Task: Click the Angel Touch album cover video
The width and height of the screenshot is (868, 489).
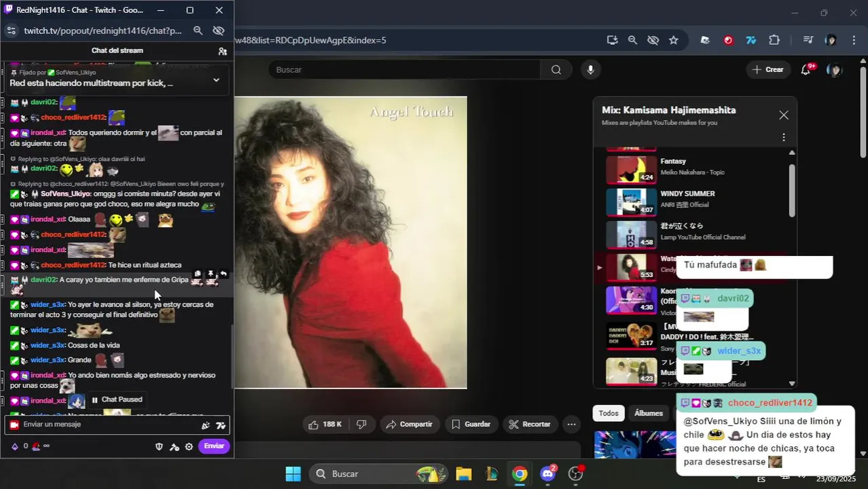Action: coord(350,242)
